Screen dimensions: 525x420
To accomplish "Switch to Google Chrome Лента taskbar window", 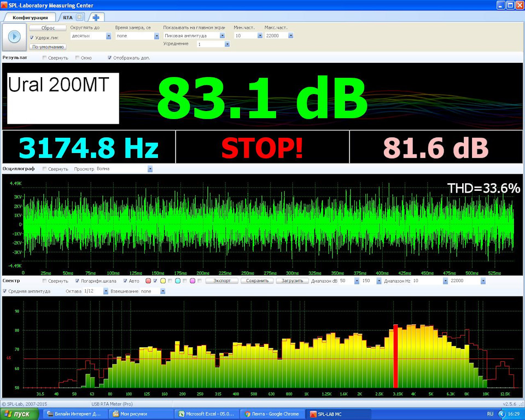I will click(272, 414).
